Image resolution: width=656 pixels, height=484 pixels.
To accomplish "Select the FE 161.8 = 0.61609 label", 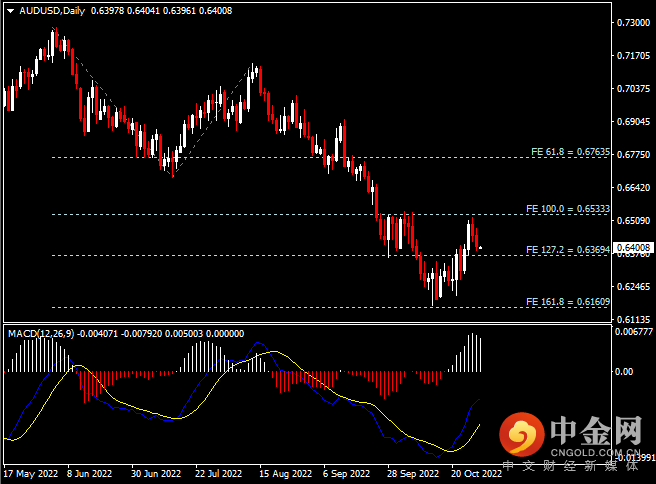I will pyautogui.click(x=568, y=302).
